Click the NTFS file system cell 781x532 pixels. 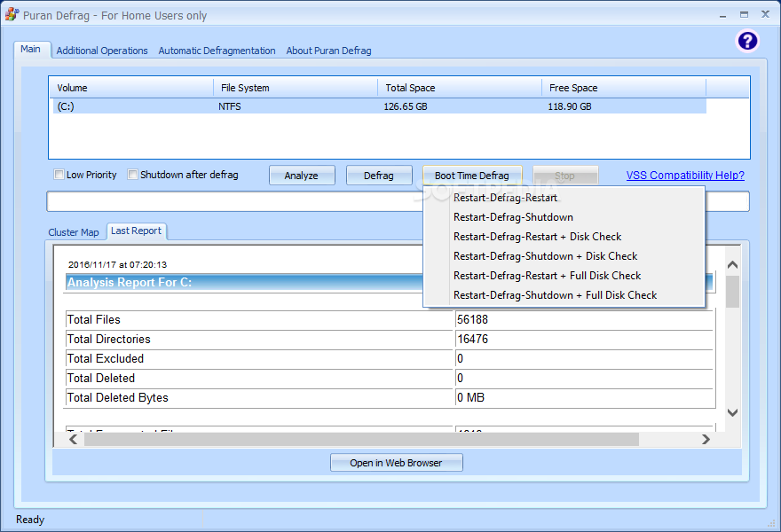(230, 106)
